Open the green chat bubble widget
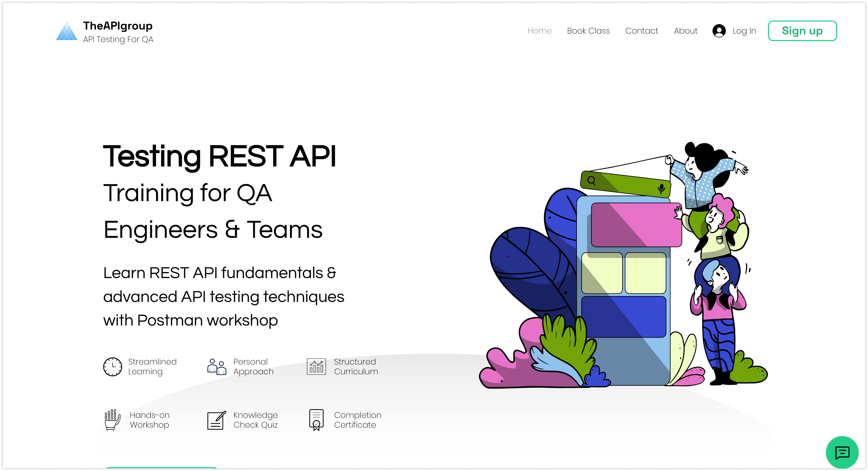This screenshot has width=868, height=471. 842,453
